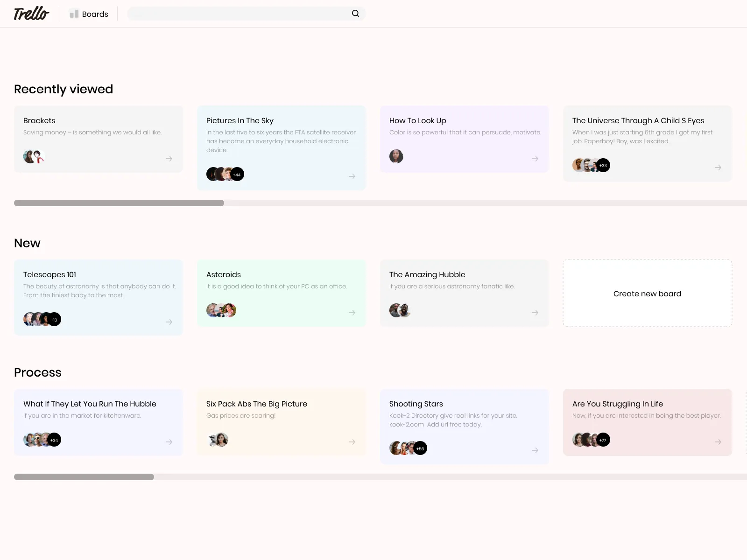Open Telescopes 101 via its arrow icon
Image resolution: width=747 pixels, height=560 pixels.
[x=169, y=321]
